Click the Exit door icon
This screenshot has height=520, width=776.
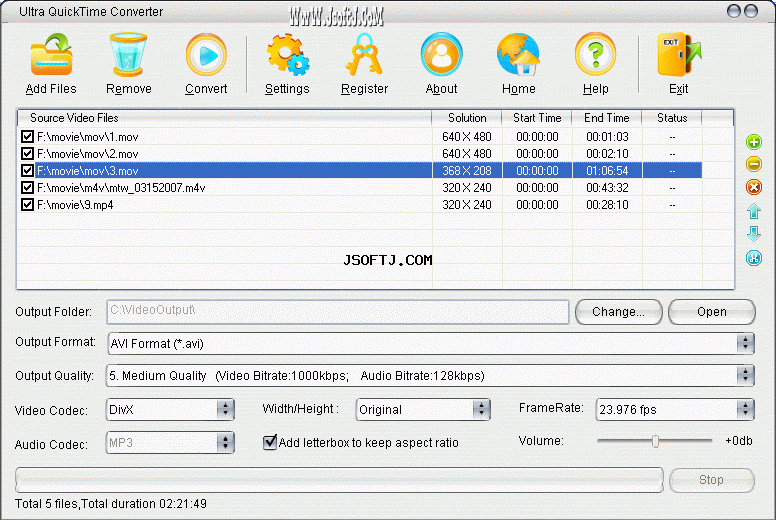[679, 54]
